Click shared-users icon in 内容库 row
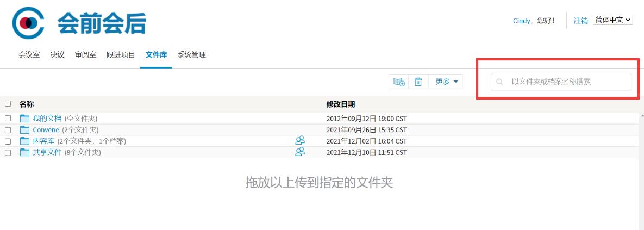 pyautogui.click(x=300, y=140)
